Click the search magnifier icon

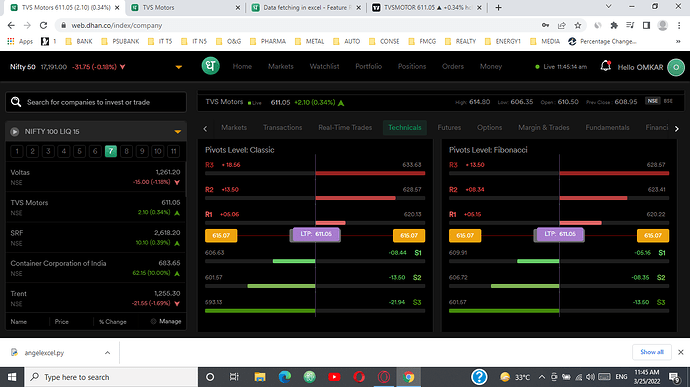[x=16, y=102]
